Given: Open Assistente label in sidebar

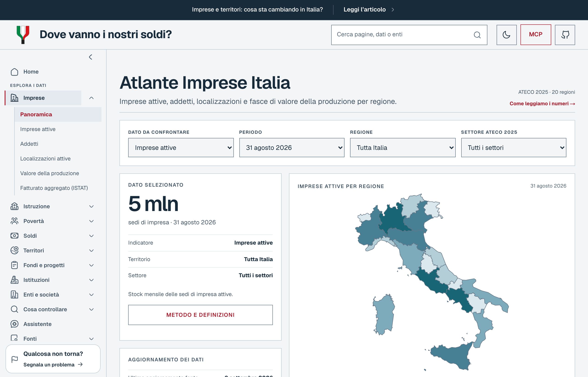Looking at the screenshot, I should [37, 324].
